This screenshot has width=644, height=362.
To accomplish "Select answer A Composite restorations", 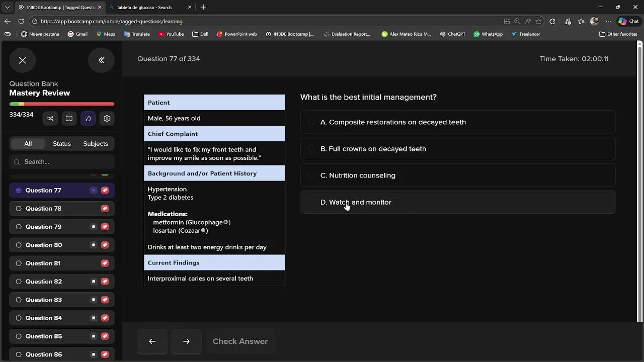I will click(393, 122).
